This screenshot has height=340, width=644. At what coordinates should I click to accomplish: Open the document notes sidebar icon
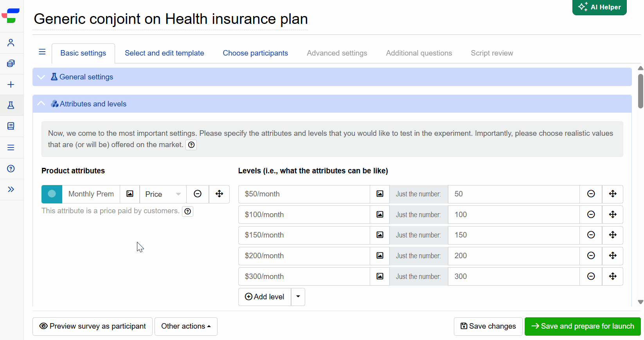click(x=11, y=126)
